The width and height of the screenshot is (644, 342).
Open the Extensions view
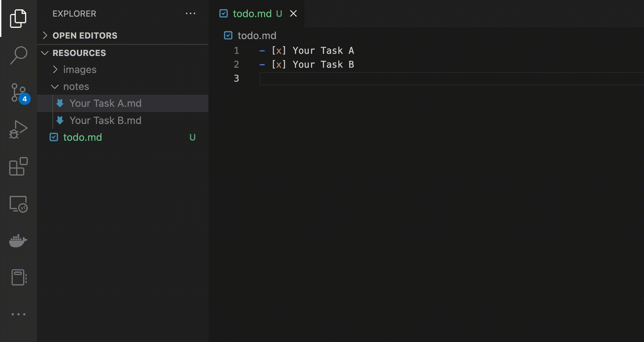click(18, 167)
